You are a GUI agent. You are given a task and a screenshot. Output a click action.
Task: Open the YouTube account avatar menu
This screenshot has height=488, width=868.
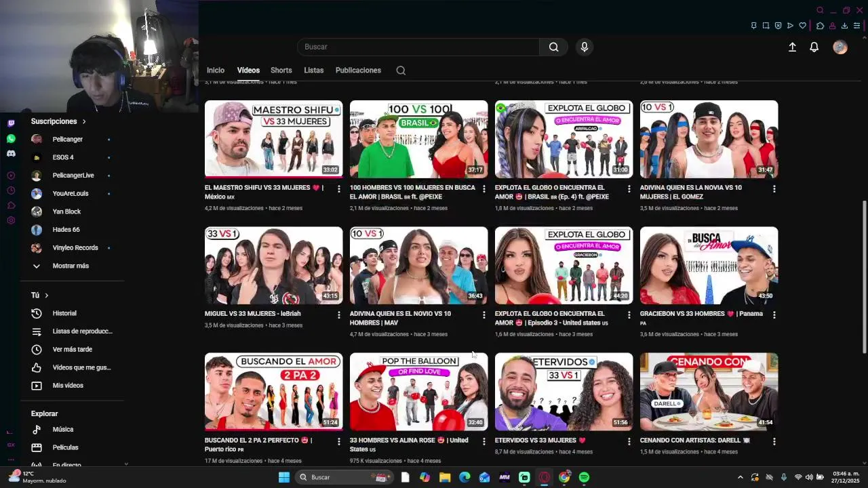pyautogui.click(x=840, y=47)
